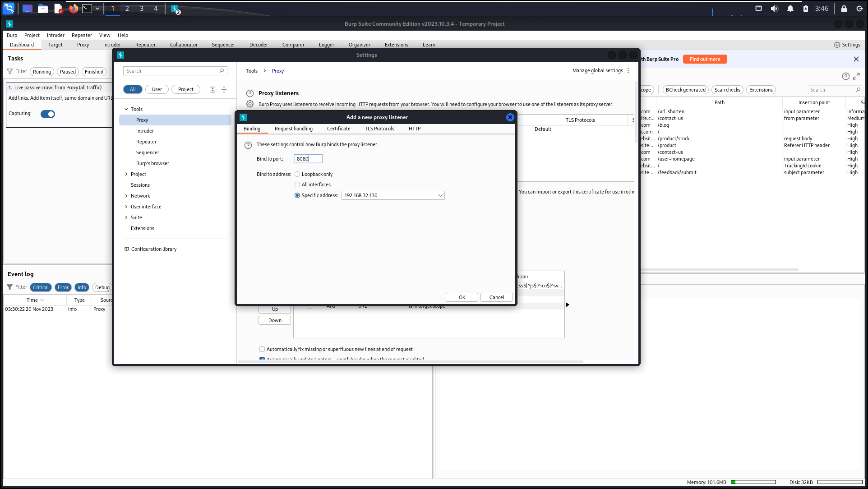Close the Add a new proxy listener dialog
The width and height of the screenshot is (868, 489).
point(510,117)
